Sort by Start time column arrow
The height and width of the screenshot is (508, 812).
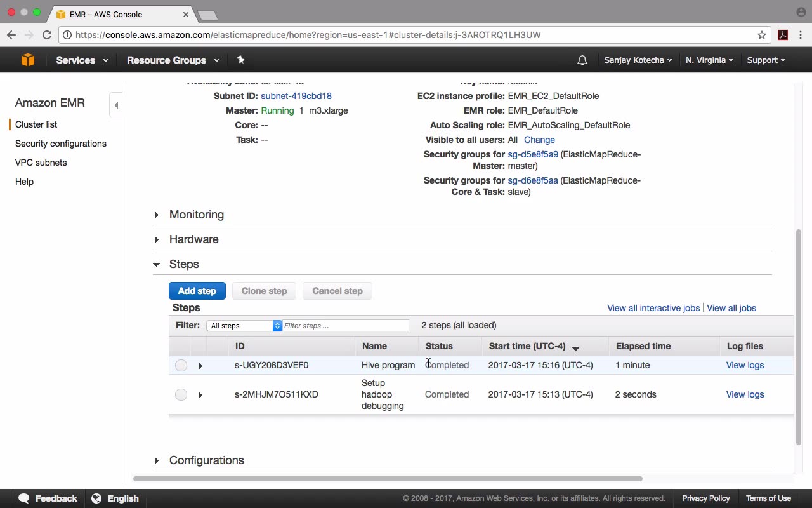tap(575, 348)
